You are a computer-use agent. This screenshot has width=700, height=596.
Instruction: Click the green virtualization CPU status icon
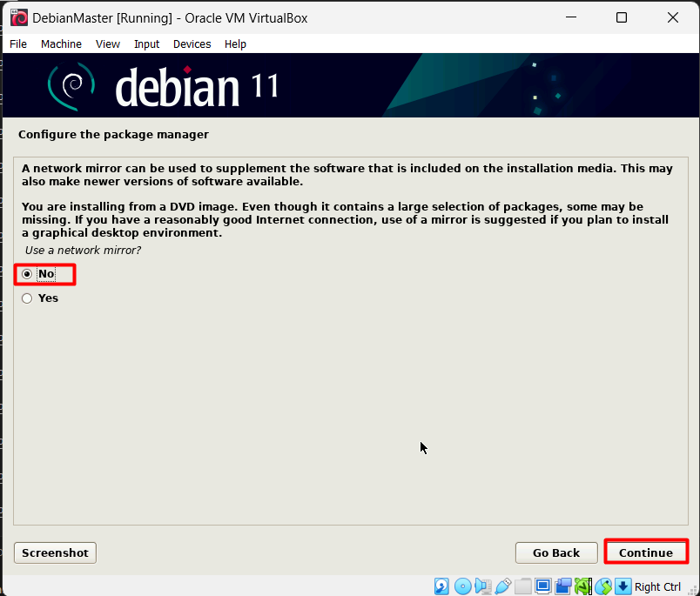coord(583,586)
